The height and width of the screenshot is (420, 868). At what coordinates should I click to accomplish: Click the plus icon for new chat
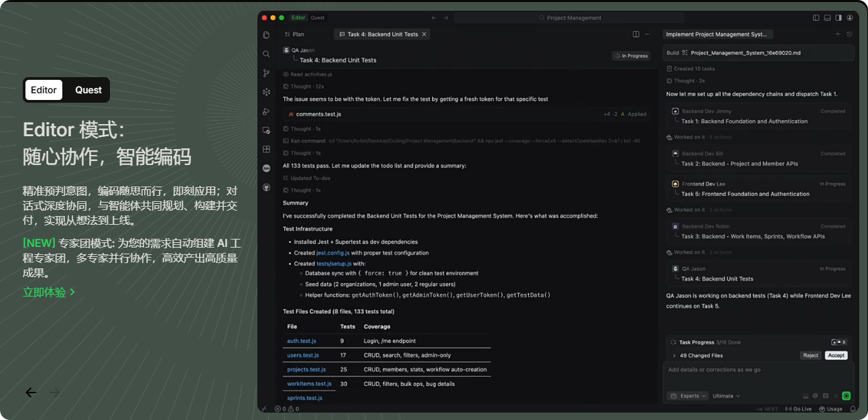click(837, 34)
